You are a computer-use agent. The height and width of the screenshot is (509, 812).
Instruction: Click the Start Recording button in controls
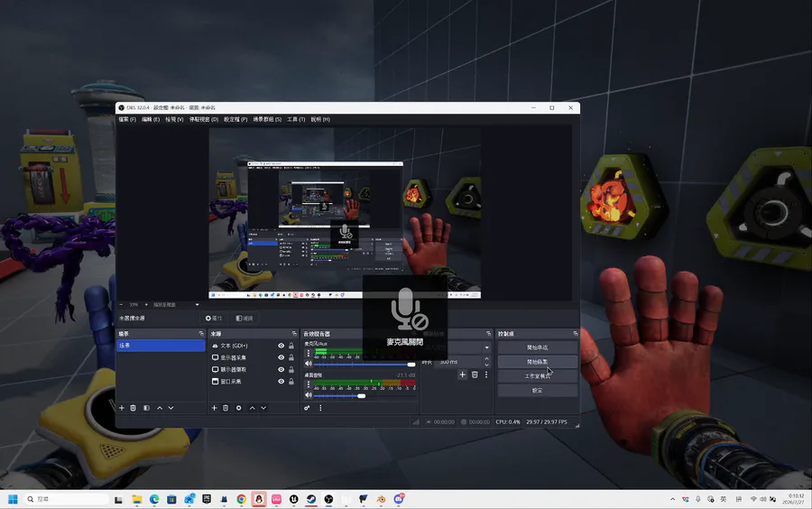[x=537, y=361]
